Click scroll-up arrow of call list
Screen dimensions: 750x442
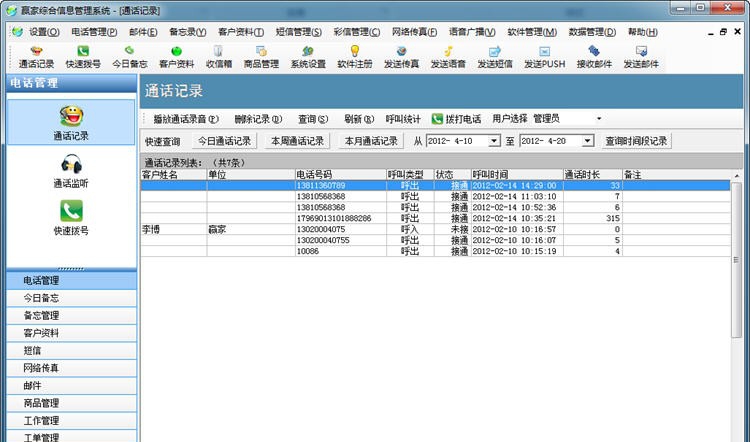pos(736,176)
